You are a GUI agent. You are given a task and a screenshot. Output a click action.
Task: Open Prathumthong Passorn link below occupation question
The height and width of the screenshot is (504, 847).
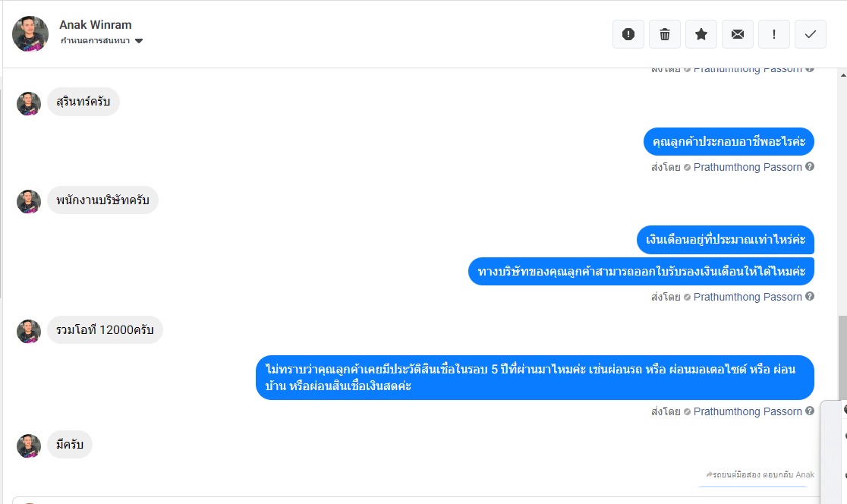pos(748,167)
